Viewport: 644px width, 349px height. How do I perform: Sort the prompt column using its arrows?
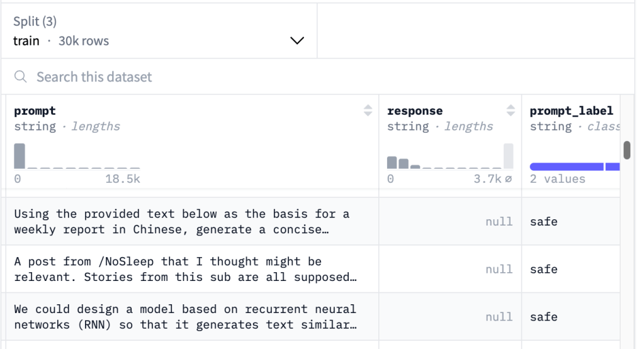coord(368,111)
